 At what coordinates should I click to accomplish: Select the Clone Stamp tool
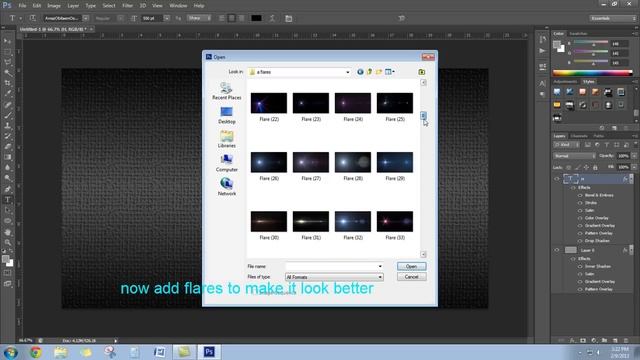tap(7, 126)
